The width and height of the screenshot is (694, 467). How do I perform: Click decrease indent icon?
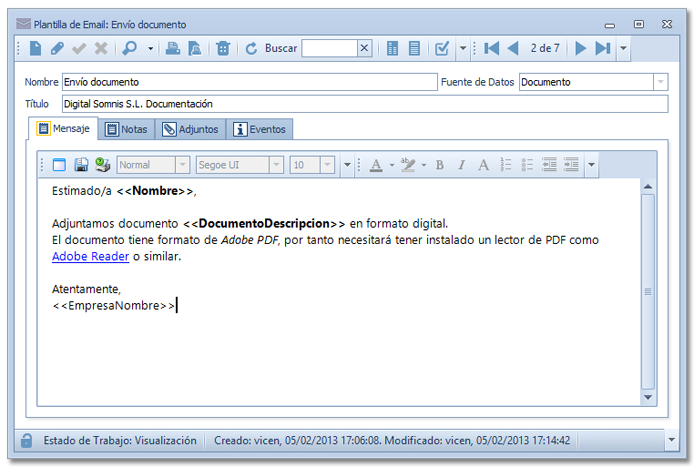coord(549,165)
